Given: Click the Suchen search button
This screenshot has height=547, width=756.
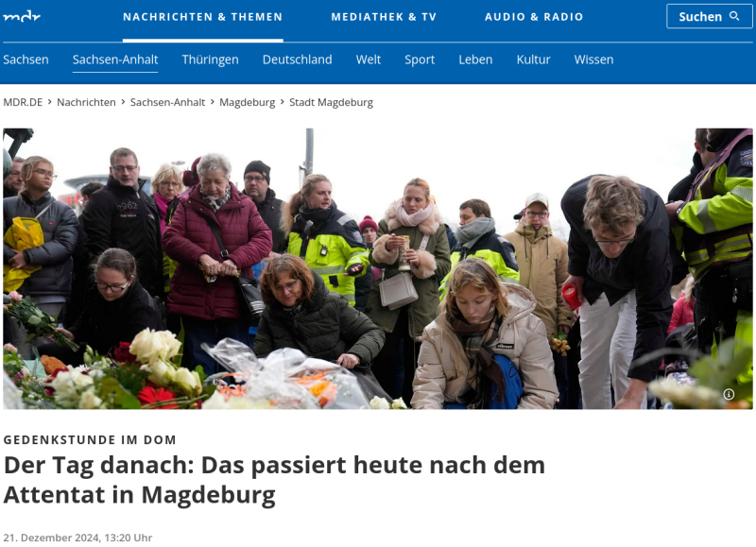Looking at the screenshot, I should pos(709,16).
